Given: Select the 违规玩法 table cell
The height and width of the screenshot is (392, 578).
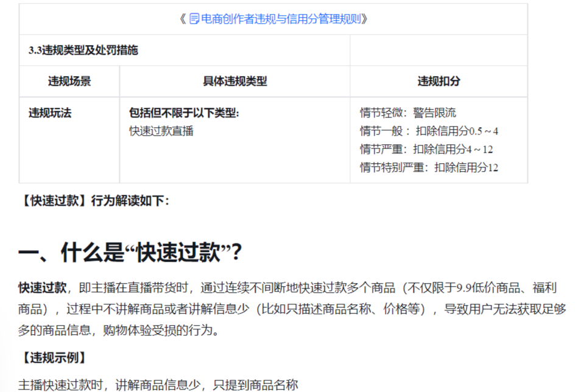Looking at the screenshot, I should [69, 140].
